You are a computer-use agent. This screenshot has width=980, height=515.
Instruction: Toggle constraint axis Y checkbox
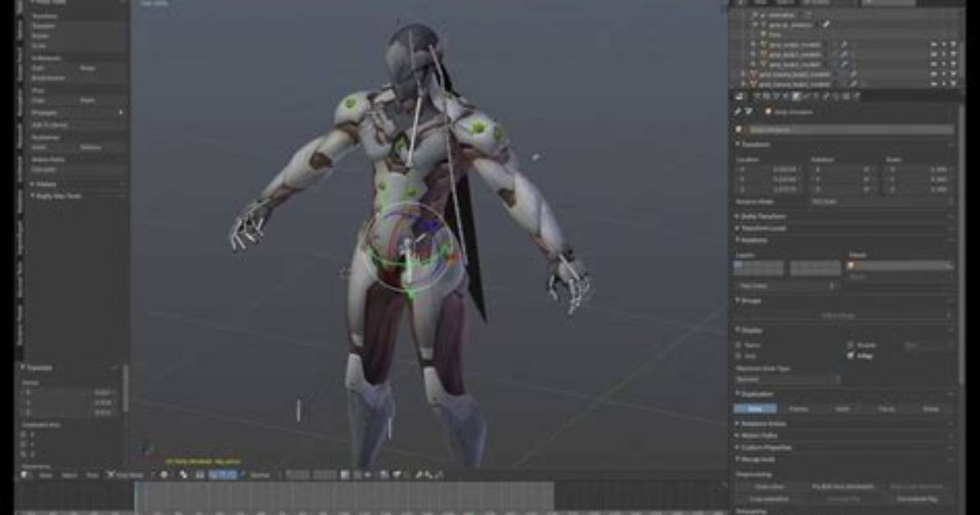pyautogui.click(x=25, y=444)
